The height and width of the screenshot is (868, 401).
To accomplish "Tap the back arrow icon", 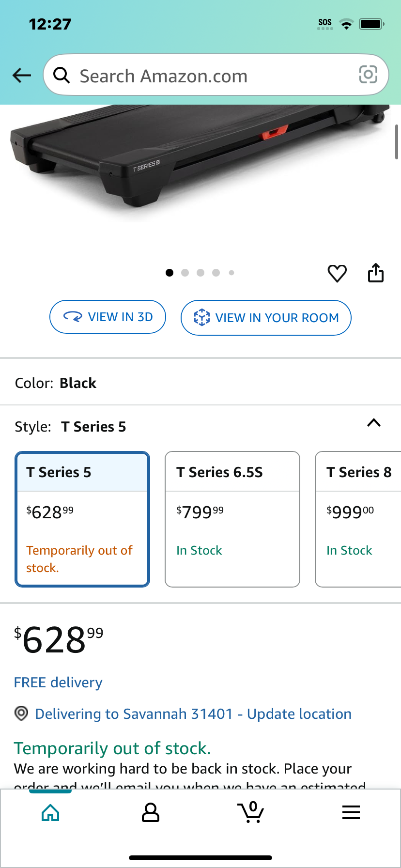I will click(22, 75).
